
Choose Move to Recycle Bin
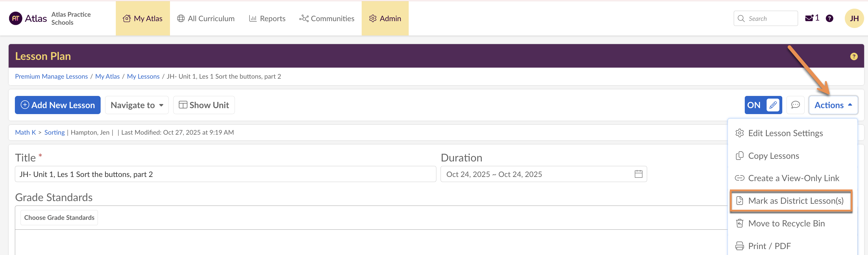point(786,223)
